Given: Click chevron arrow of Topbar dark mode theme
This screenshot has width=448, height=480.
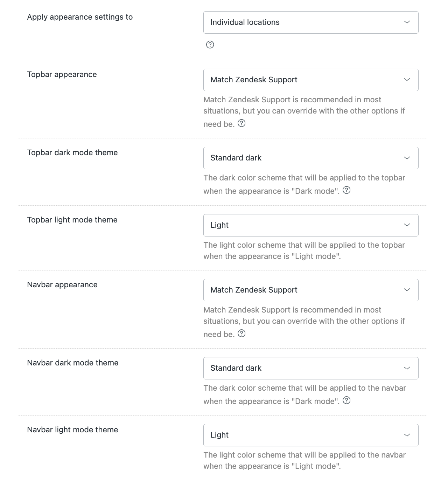Looking at the screenshot, I should click(x=407, y=158).
